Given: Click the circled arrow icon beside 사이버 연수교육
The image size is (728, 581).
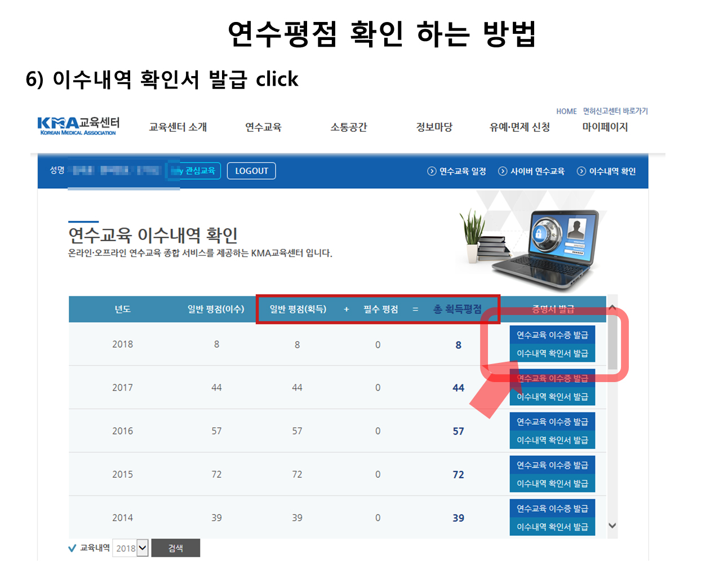Looking at the screenshot, I should (503, 171).
